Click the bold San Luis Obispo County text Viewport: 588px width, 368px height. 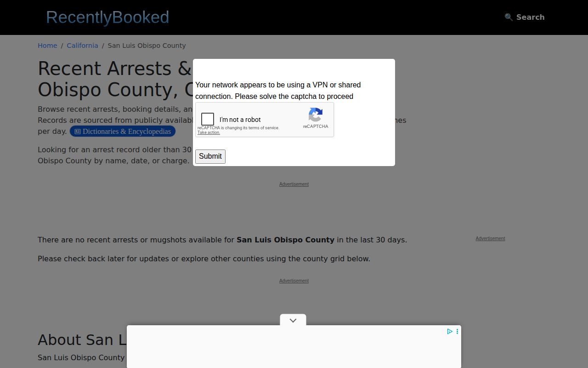pos(285,240)
